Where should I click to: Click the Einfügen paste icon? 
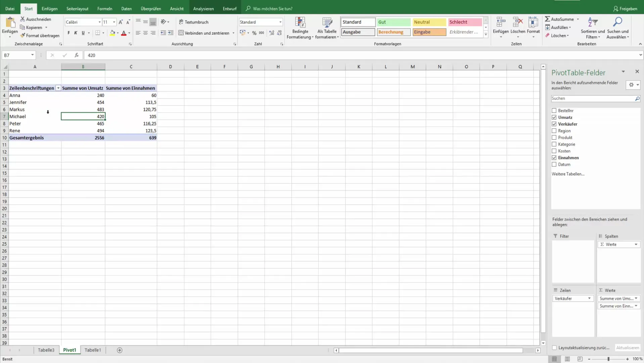tap(10, 22)
